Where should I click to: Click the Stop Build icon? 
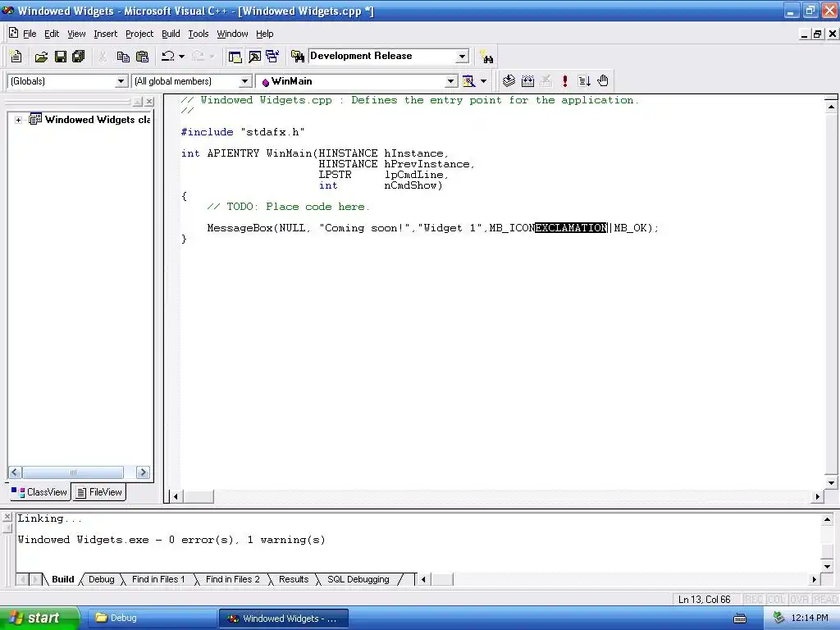click(x=546, y=81)
